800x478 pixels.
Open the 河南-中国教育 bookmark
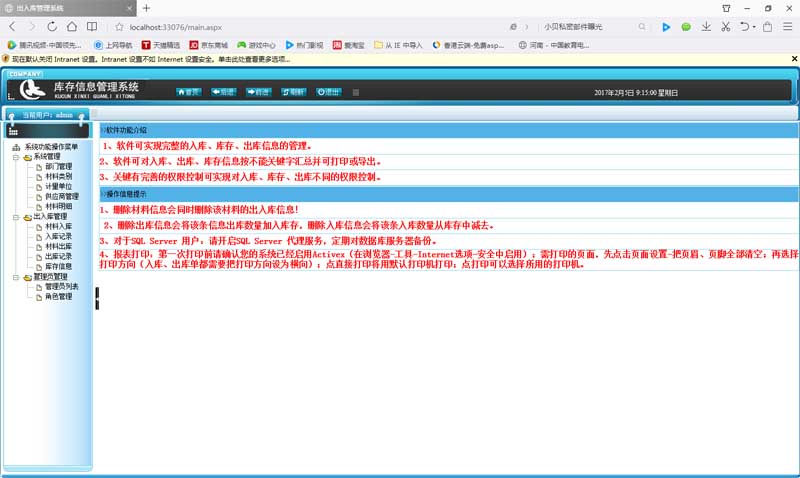[554, 45]
